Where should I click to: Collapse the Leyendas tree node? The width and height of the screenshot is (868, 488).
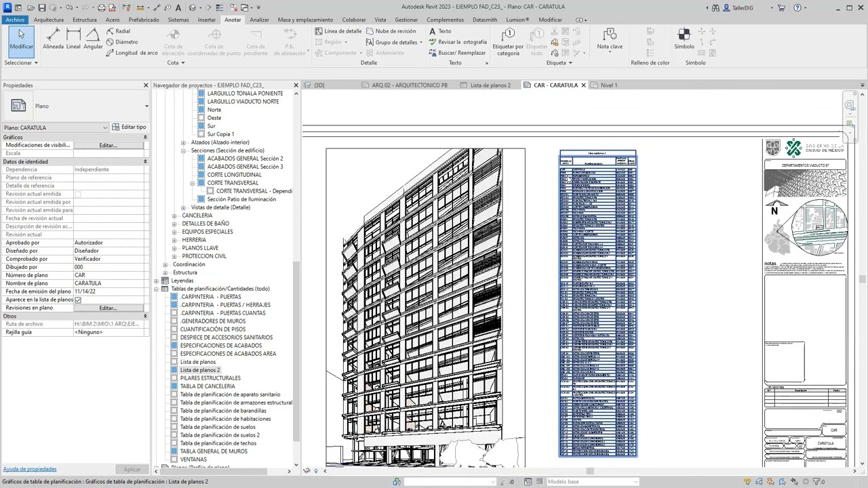pyautogui.click(x=157, y=281)
